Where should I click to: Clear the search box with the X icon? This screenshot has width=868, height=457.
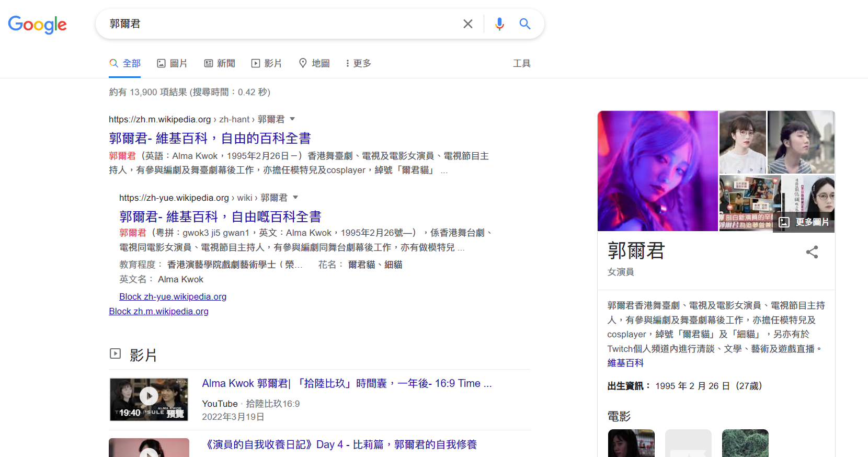point(468,24)
